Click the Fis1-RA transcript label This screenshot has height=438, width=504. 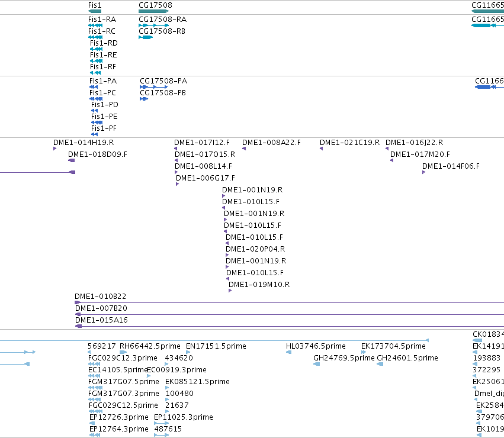(102, 20)
